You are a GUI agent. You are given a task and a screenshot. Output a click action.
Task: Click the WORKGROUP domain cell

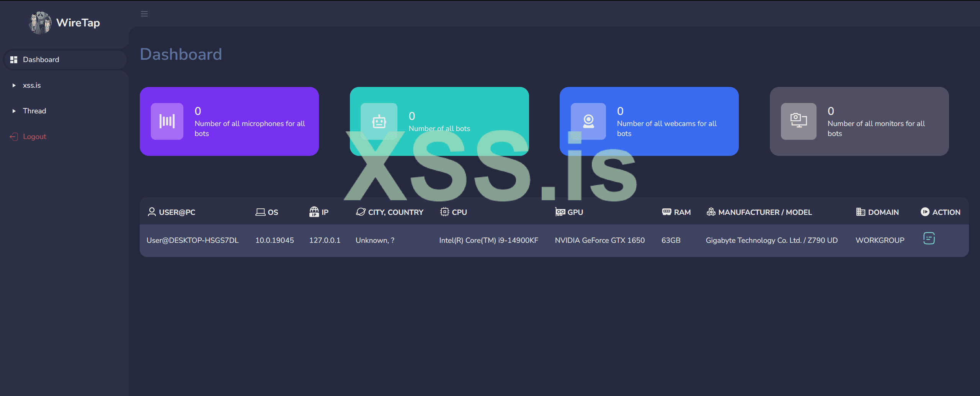pyautogui.click(x=880, y=241)
